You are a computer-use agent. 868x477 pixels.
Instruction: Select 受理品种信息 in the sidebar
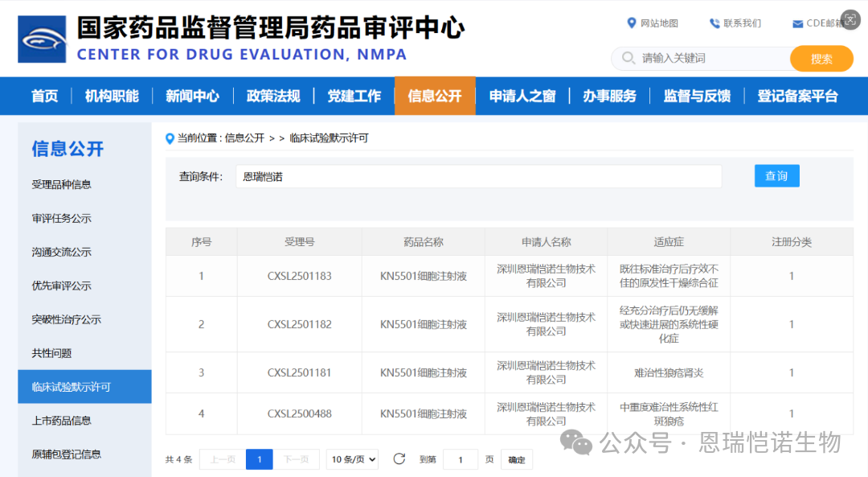(x=62, y=184)
